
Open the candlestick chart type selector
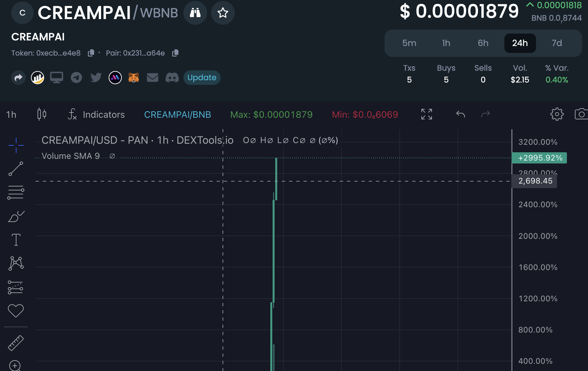click(42, 114)
